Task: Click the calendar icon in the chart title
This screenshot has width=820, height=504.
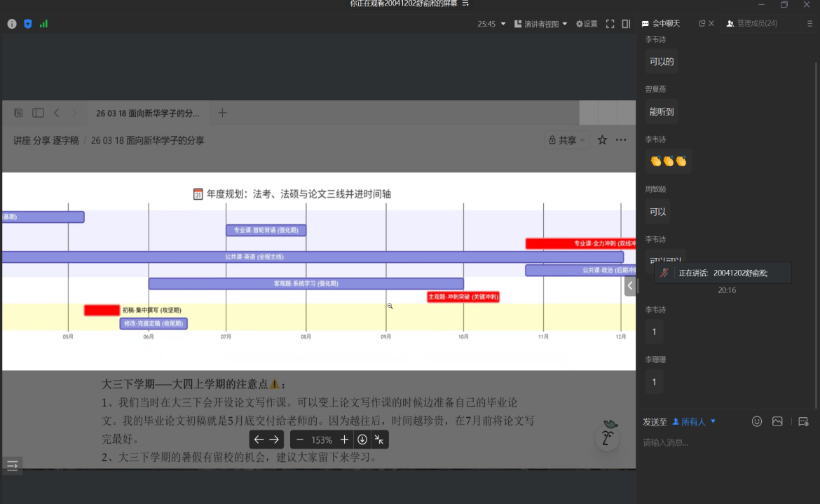Action: pos(198,194)
